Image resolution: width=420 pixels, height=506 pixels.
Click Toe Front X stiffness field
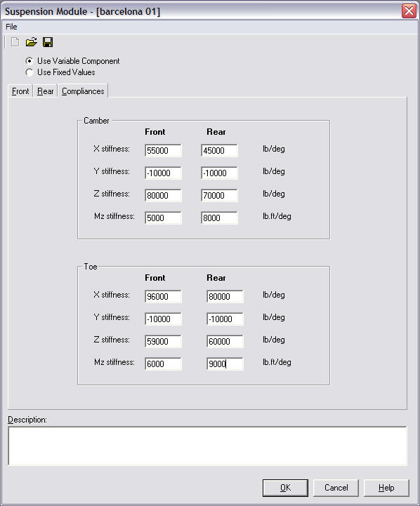coord(163,296)
